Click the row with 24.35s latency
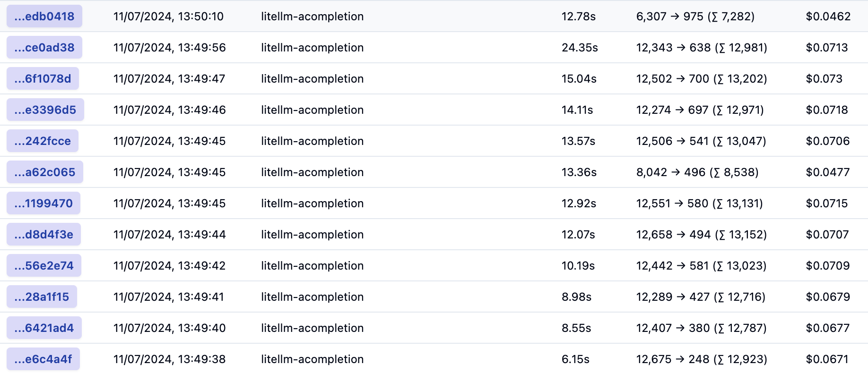 (x=580, y=48)
